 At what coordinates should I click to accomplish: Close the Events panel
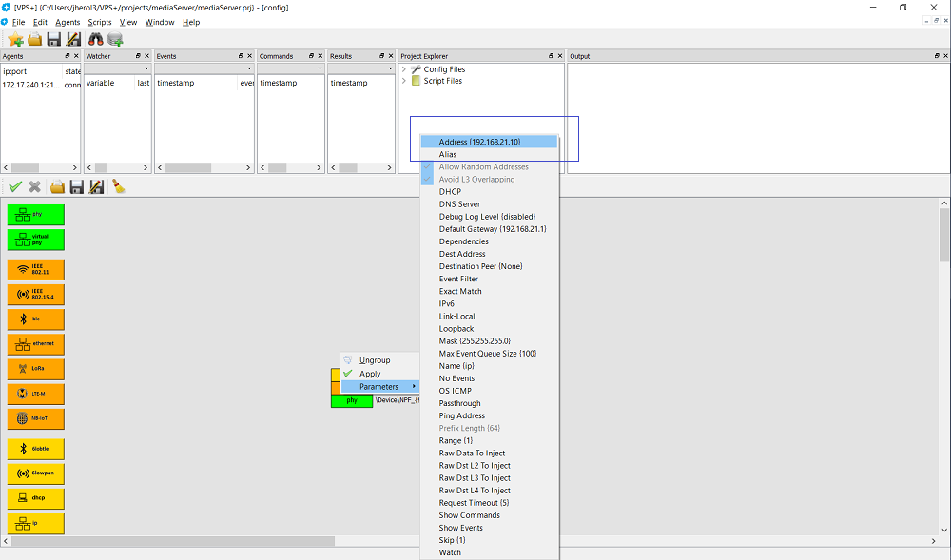pos(250,56)
